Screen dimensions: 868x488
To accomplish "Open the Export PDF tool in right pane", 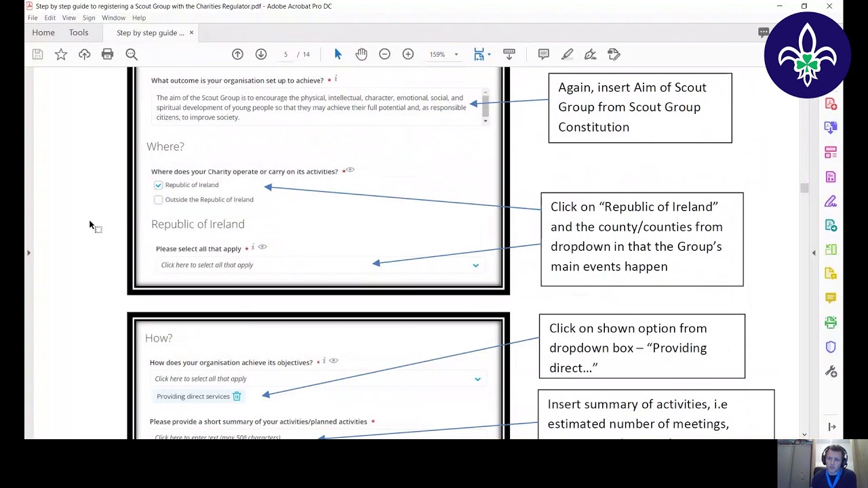I will [x=831, y=127].
